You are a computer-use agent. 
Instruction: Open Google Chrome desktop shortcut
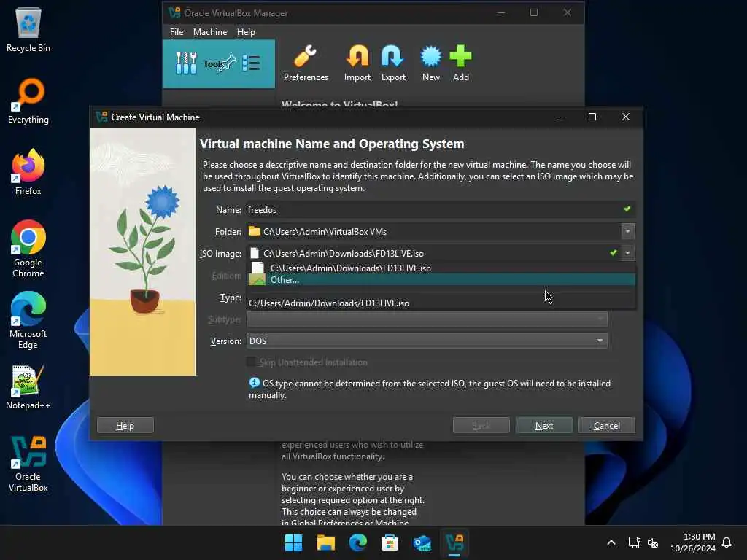click(x=28, y=249)
